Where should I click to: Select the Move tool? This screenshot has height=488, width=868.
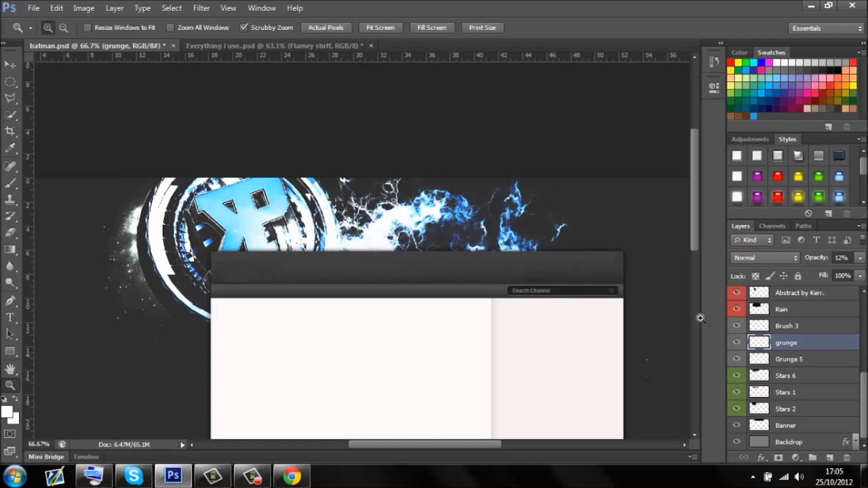tap(10, 64)
